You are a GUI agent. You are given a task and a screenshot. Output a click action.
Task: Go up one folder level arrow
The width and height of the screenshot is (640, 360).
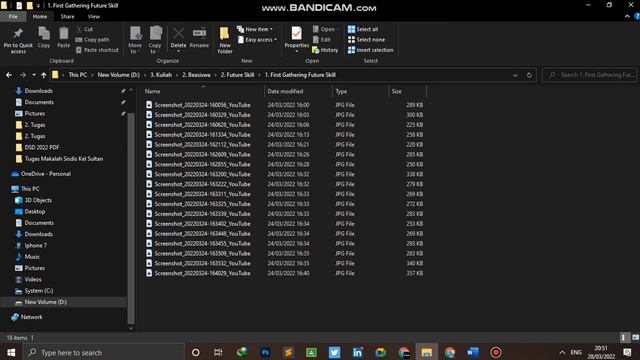(x=44, y=75)
